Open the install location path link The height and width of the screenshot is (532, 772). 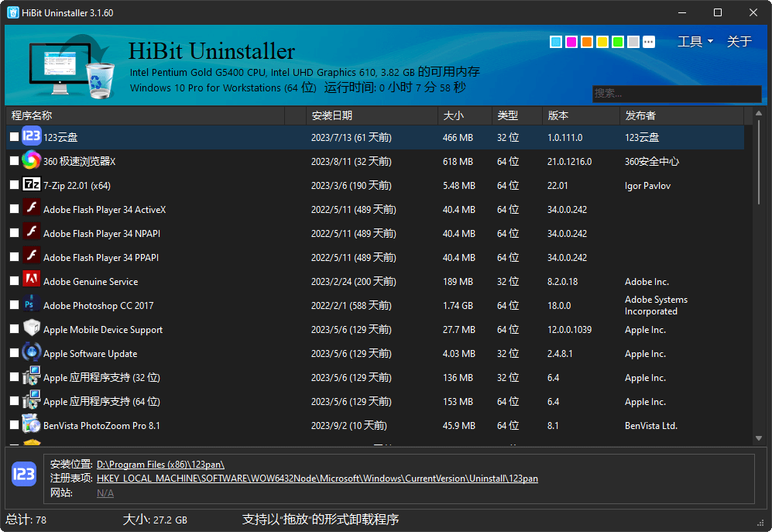[x=160, y=465]
